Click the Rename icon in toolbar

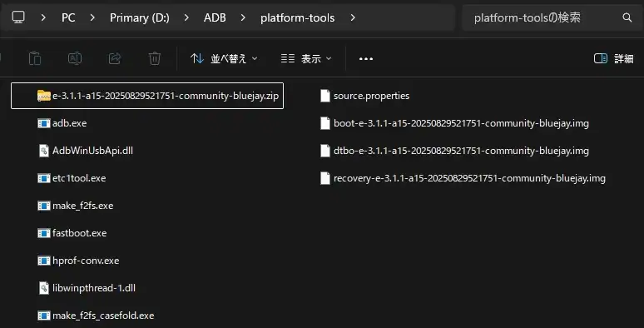[75, 58]
